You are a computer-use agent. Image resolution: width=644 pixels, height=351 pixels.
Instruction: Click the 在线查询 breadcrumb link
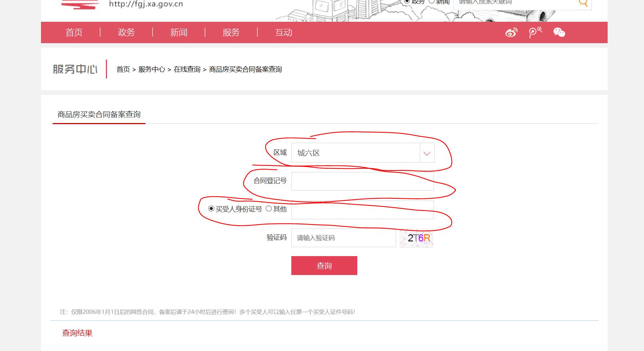click(187, 70)
